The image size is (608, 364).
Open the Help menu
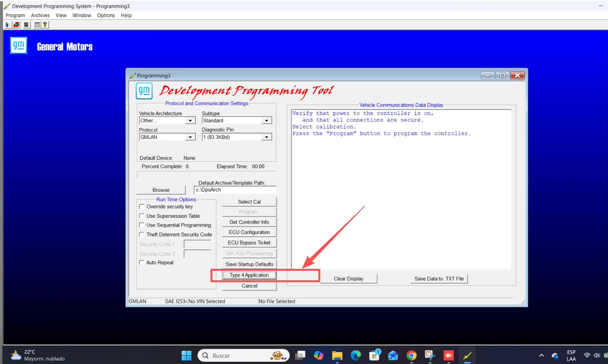click(x=126, y=15)
